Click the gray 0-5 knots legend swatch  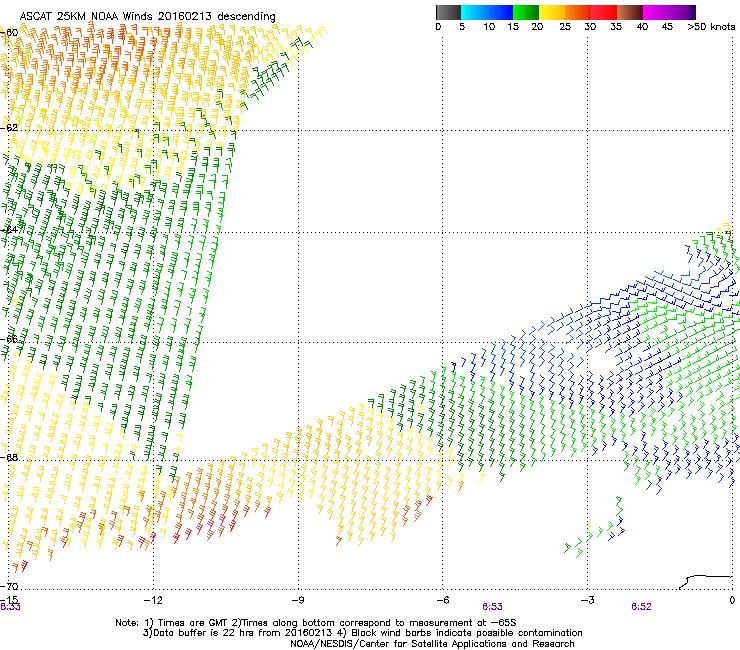click(448, 12)
